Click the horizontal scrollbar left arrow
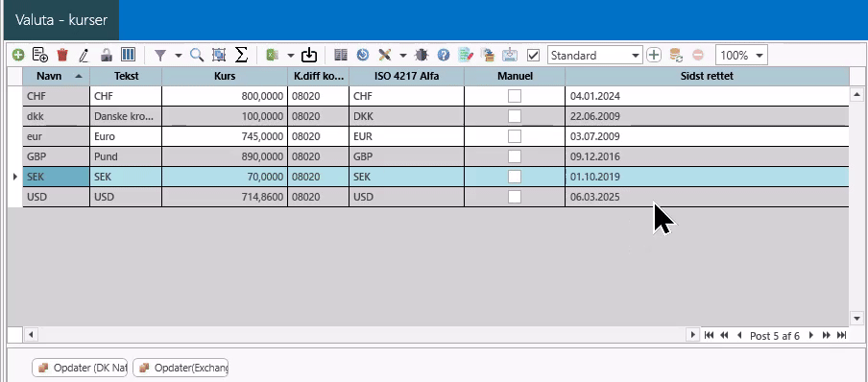 click(x=30, y=335)
